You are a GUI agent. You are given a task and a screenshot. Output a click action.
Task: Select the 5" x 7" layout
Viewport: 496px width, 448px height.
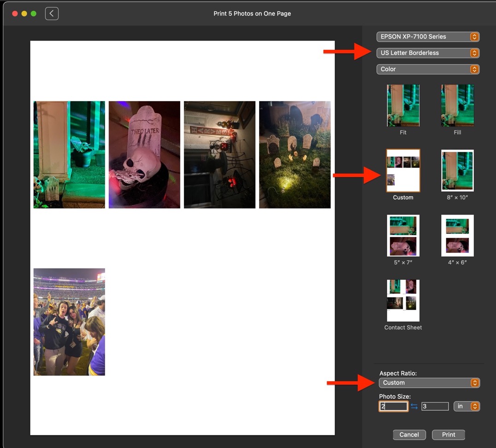403,235
